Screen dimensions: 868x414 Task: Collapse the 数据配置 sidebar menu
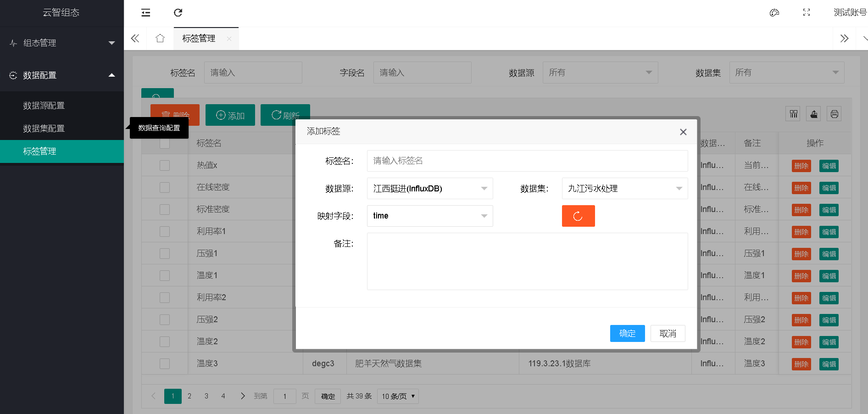[62, 75]
